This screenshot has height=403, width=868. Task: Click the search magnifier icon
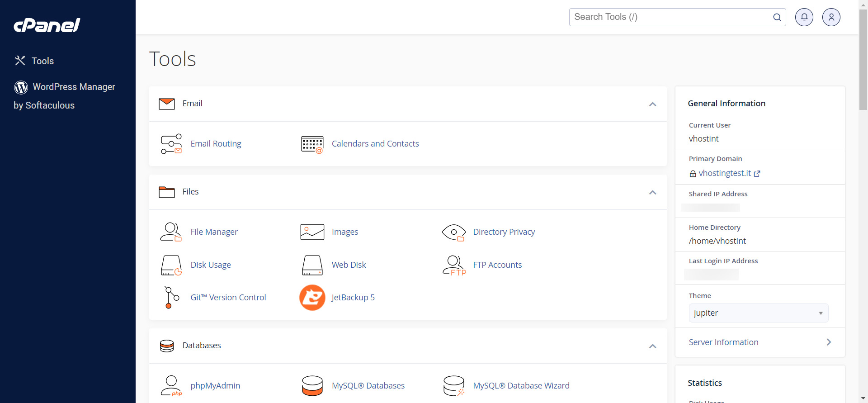coord(777,17)
